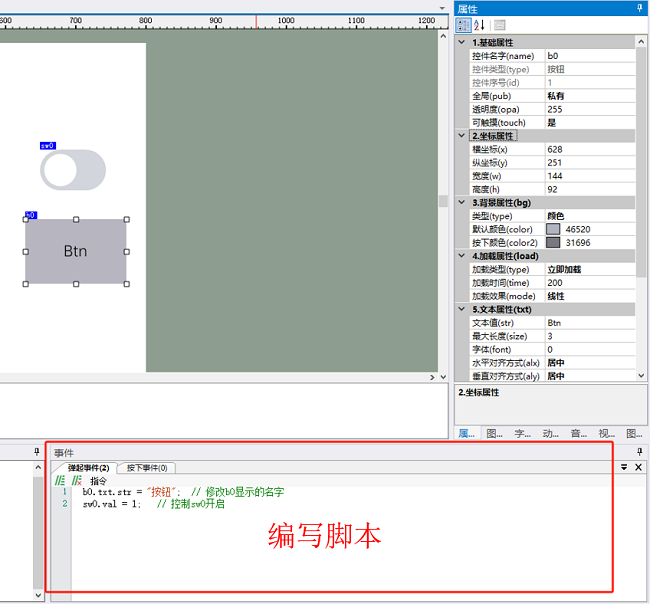Change 水平对齐方式(alx) value 居中
This screenshot has height=604, width=650.
[590, 363]
